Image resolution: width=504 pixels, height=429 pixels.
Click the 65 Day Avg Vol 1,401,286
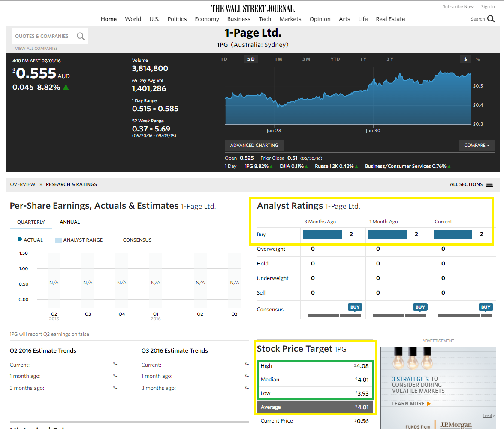(x=149, y=89)
